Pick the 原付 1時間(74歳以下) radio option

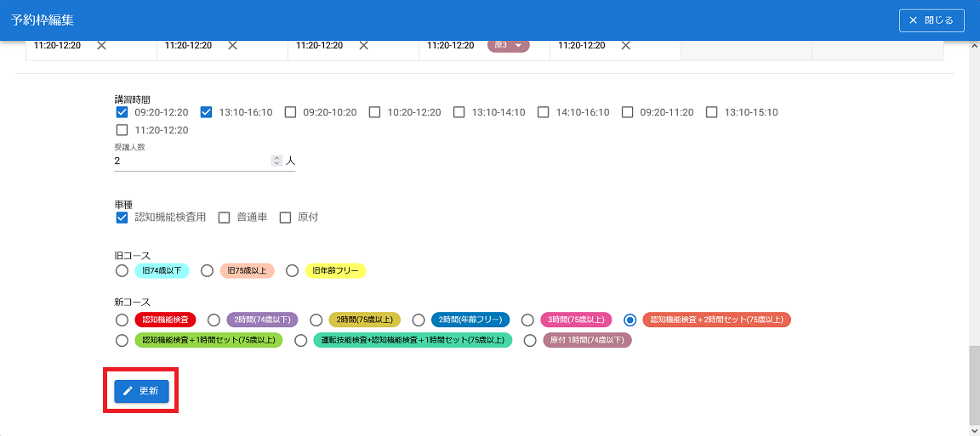coord(530,341)
